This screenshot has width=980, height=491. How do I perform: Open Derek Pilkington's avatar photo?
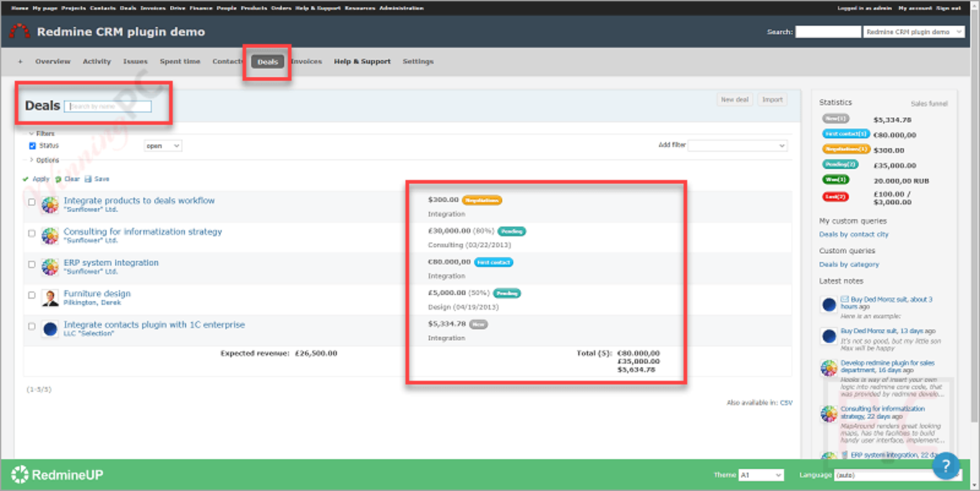click(50, 298)
